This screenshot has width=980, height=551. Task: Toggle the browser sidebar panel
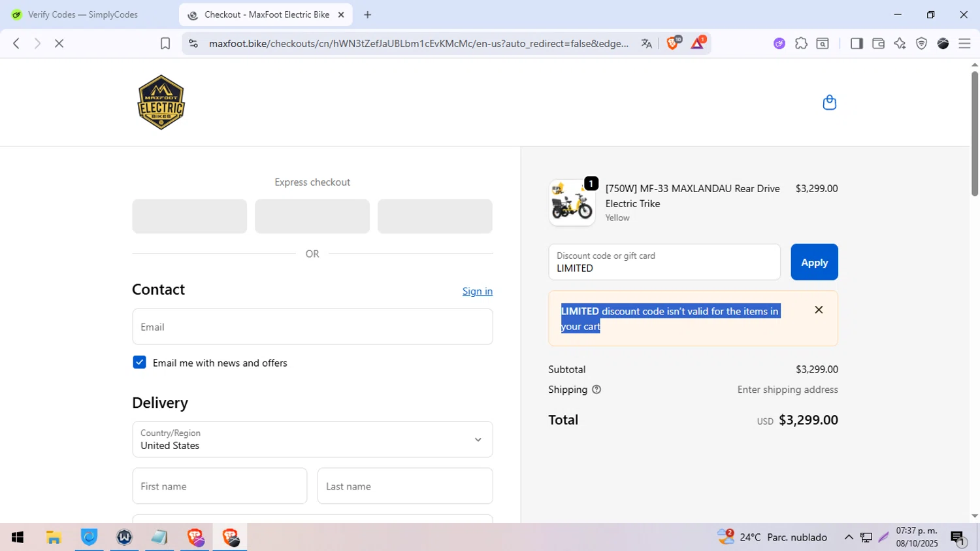[x=857, y=43]
